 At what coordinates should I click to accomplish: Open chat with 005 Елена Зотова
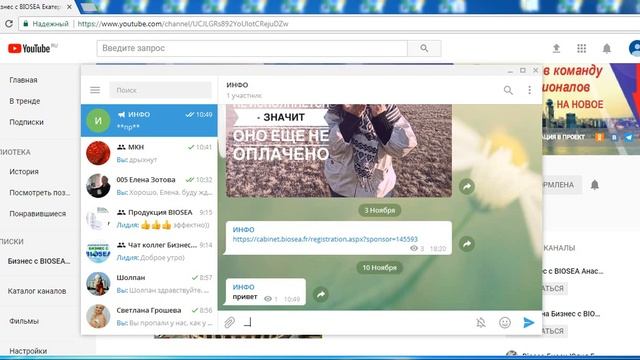149,186
